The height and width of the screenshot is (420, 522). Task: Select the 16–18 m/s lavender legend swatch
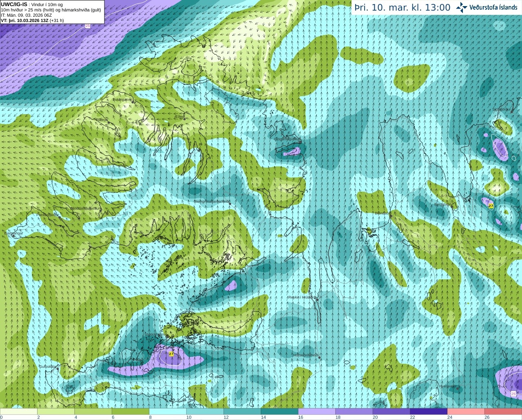tap(316, 411)
